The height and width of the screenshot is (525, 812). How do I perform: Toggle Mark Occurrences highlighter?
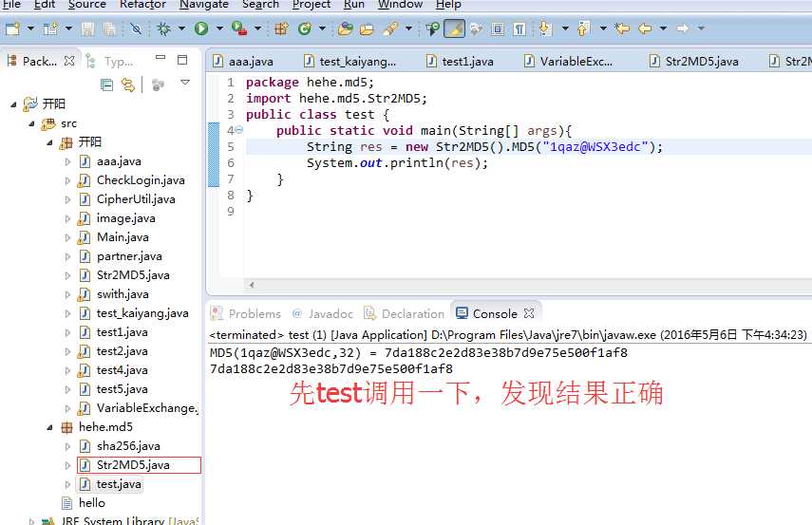point(455,28)
